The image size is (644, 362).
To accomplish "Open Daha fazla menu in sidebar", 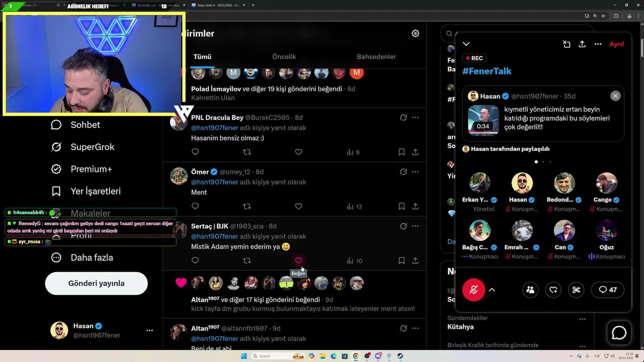I will (x=82, y=257).
